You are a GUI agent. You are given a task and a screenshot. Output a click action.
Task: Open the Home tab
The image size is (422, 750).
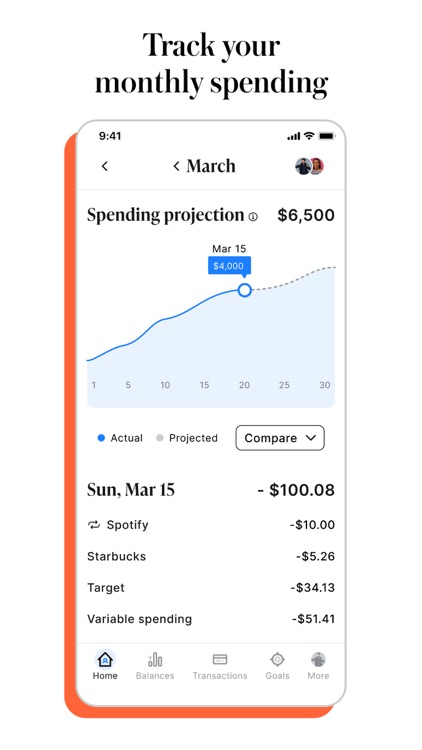point(105,665)
